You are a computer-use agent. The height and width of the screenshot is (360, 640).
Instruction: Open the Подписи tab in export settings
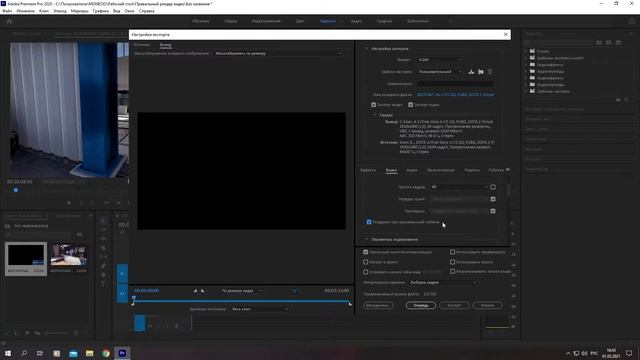coord(472,170)
